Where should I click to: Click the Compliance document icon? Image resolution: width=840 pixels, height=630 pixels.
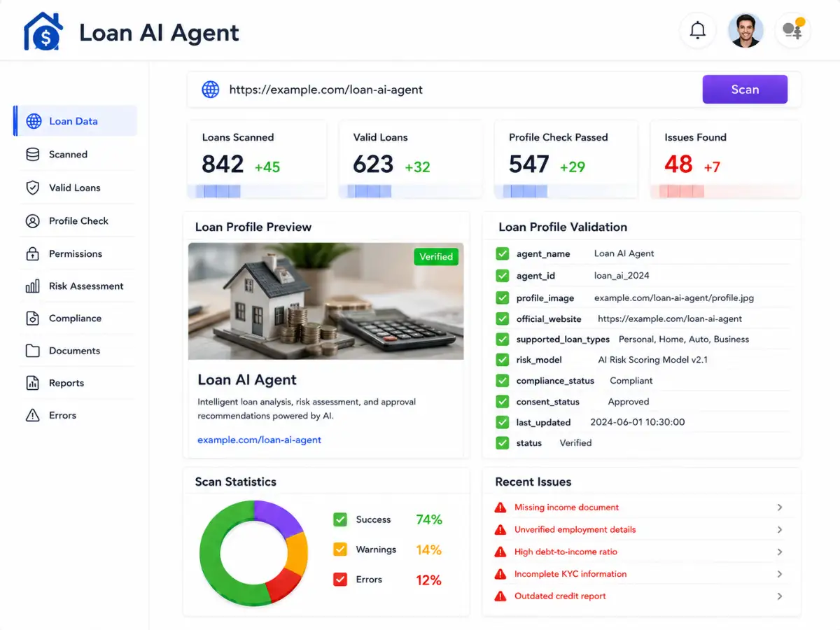tap(33, 318)
